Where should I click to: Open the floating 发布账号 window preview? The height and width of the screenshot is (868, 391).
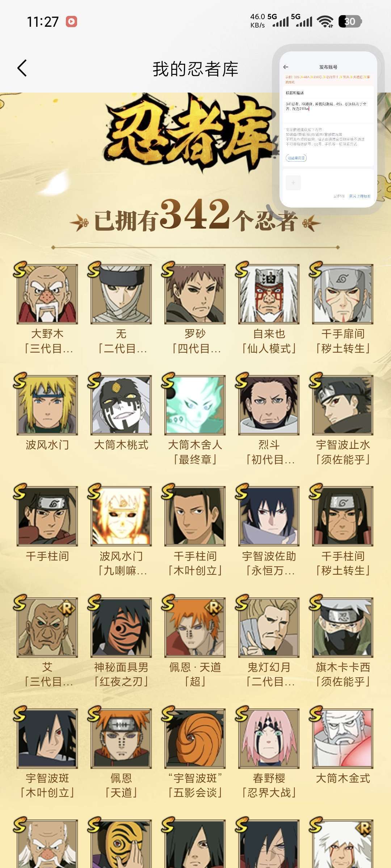coord(328,129)
